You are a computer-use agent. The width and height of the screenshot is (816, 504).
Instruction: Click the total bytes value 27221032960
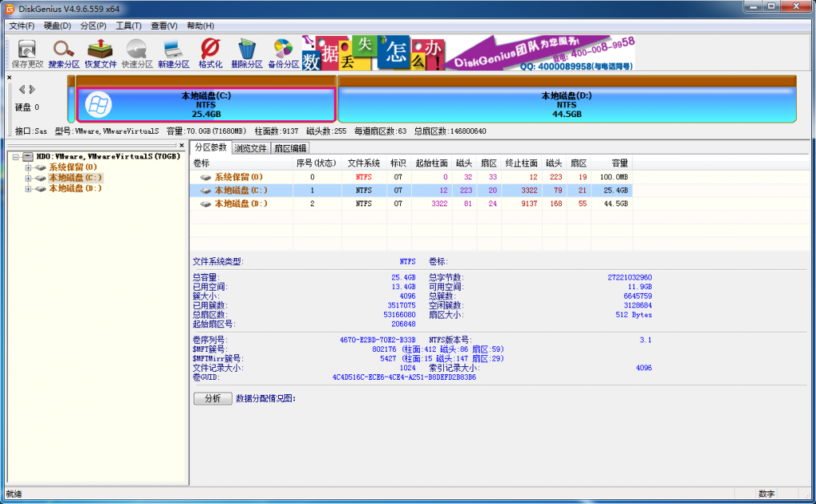(630, 278)
